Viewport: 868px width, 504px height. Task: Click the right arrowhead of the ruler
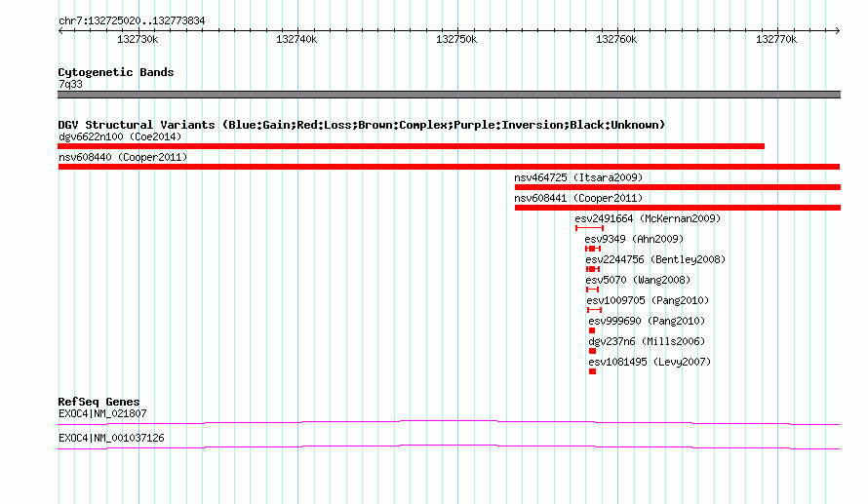(x=838, y=30)
